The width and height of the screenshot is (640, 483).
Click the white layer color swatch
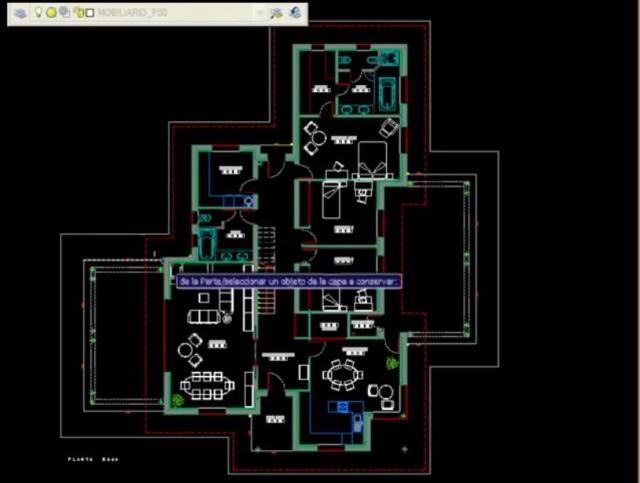[x=90, y=13]
